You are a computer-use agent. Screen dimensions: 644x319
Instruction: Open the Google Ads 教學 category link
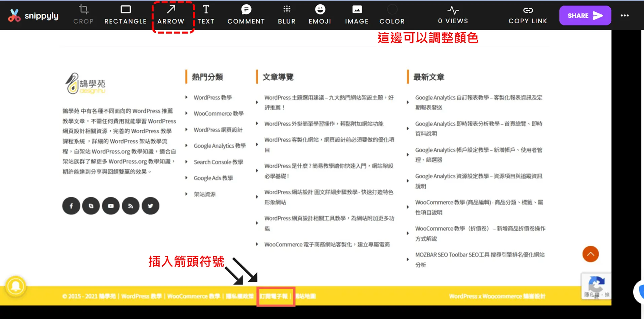coord(213,178)
